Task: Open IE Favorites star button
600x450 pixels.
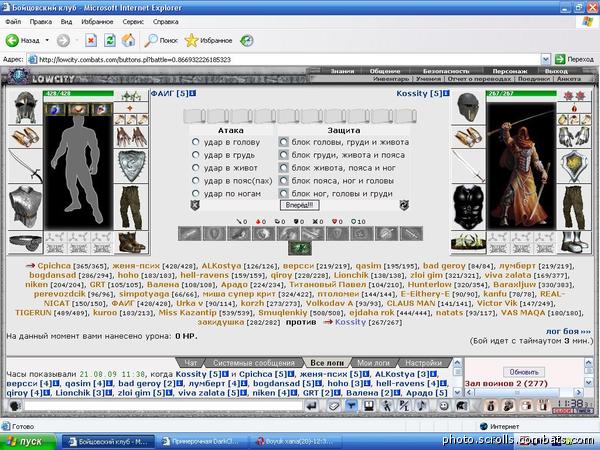Action: pyautogui.click(x=209, y=40)
